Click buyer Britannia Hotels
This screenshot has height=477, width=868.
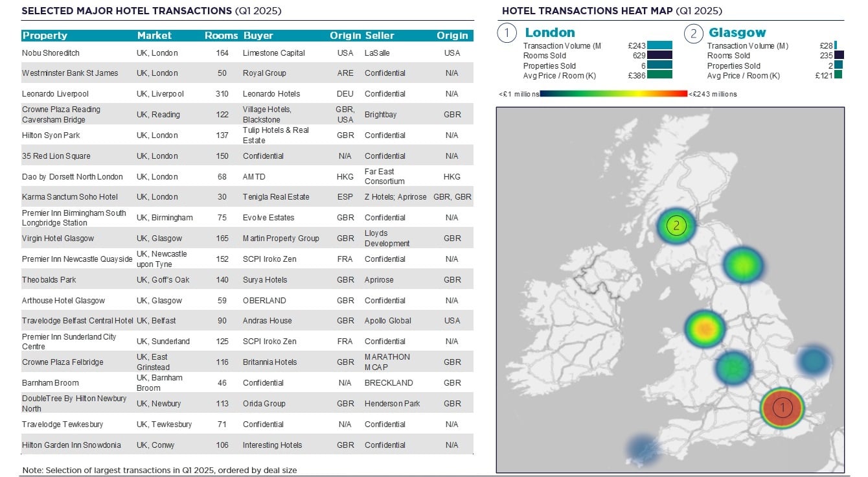coord(270,362)
